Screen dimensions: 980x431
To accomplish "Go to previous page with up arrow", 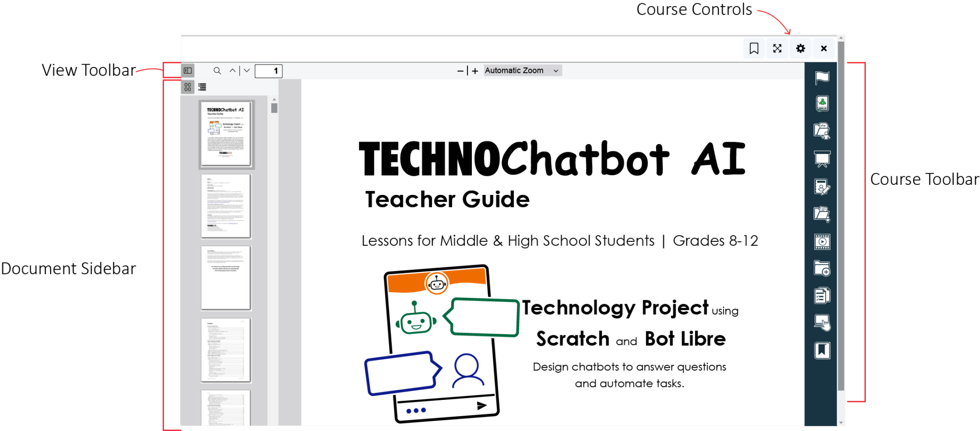I will click(x=233, y=71).
